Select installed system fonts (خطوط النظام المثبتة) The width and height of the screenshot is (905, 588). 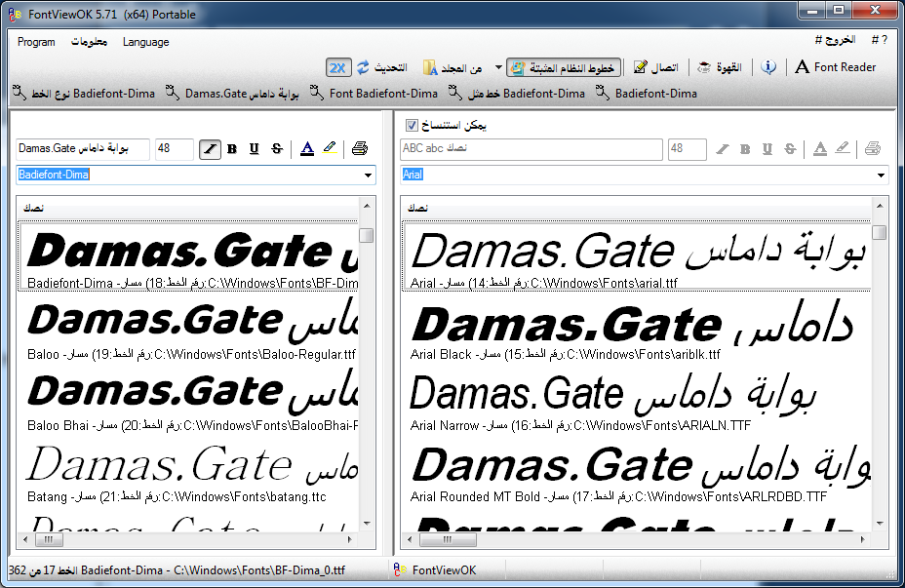coord(564,67)
